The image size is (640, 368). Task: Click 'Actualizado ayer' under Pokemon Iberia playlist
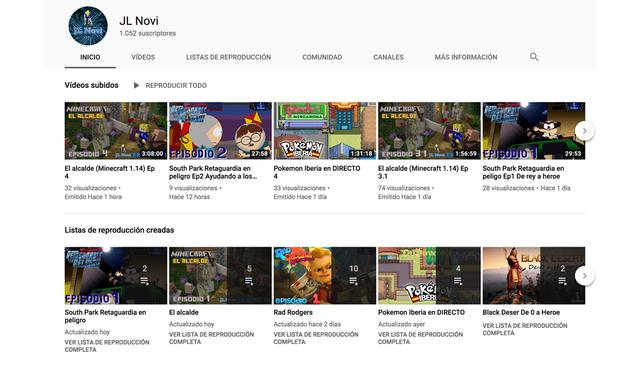[x=401, y=324]
